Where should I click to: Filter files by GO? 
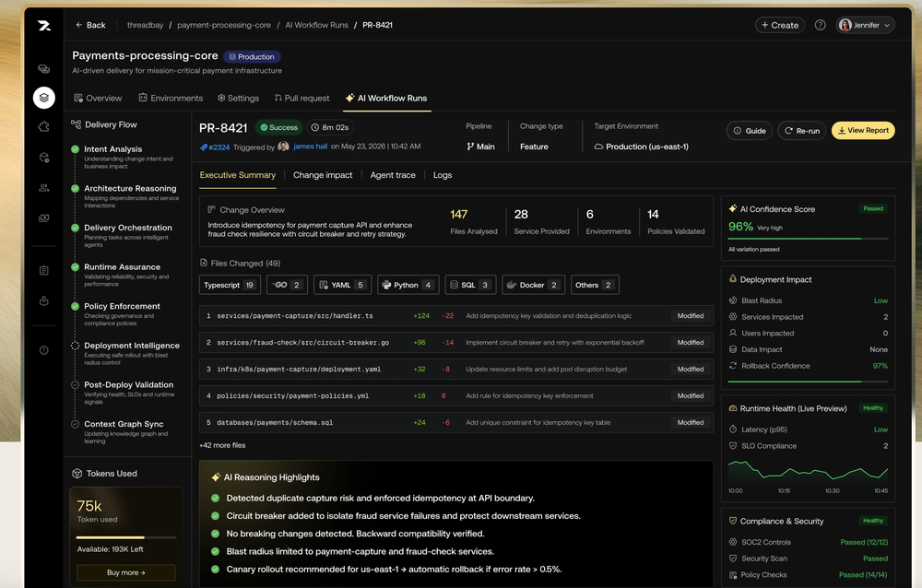click(x=287, y=285)
